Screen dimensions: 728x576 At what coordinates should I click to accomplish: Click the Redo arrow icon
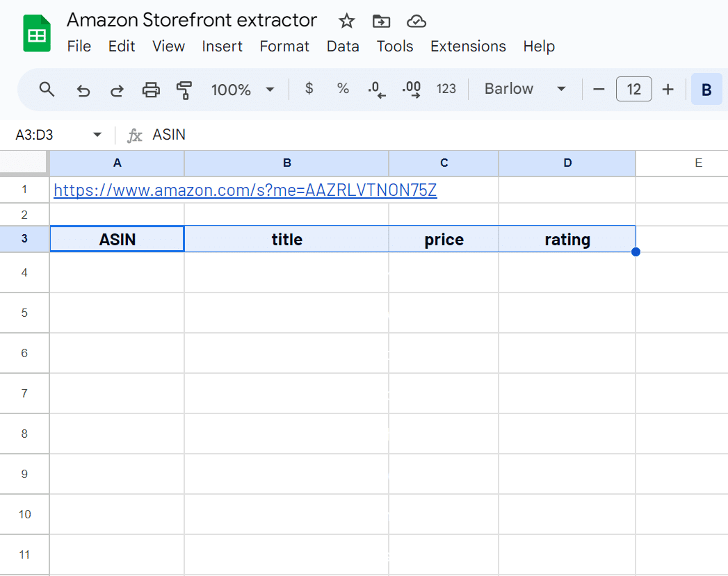coord(118,90)
